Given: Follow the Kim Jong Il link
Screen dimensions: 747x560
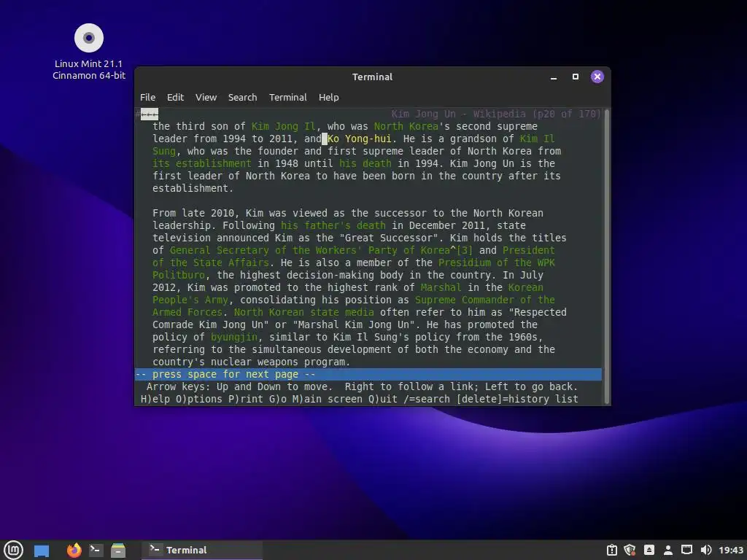Looking at the screenshot, I should point(284,126).
